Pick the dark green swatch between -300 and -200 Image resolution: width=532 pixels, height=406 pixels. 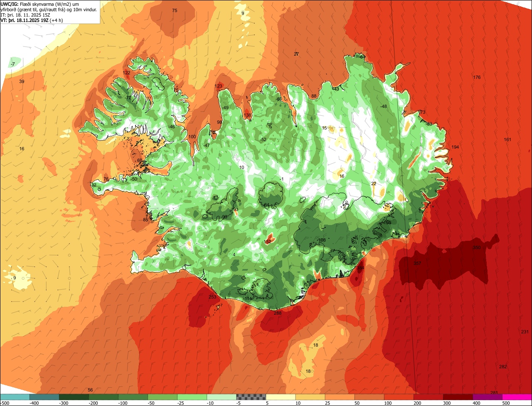click(x=74, y=397)
